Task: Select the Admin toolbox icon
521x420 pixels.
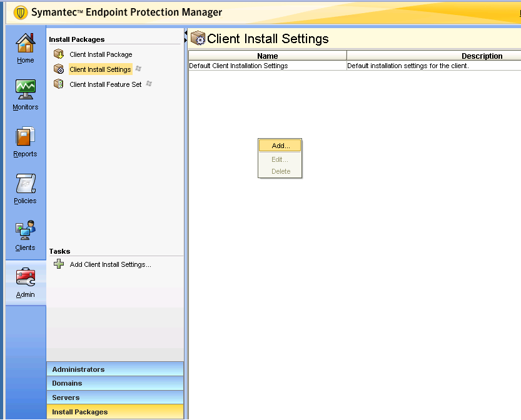Action: point(25,278)
